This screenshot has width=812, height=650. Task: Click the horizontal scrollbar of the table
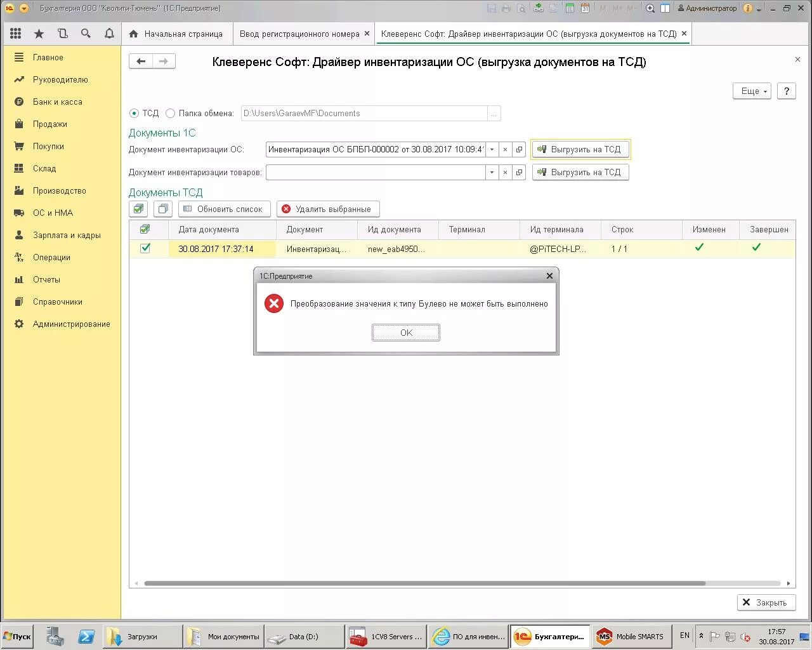pyautogui.click(x=424, y=583)
